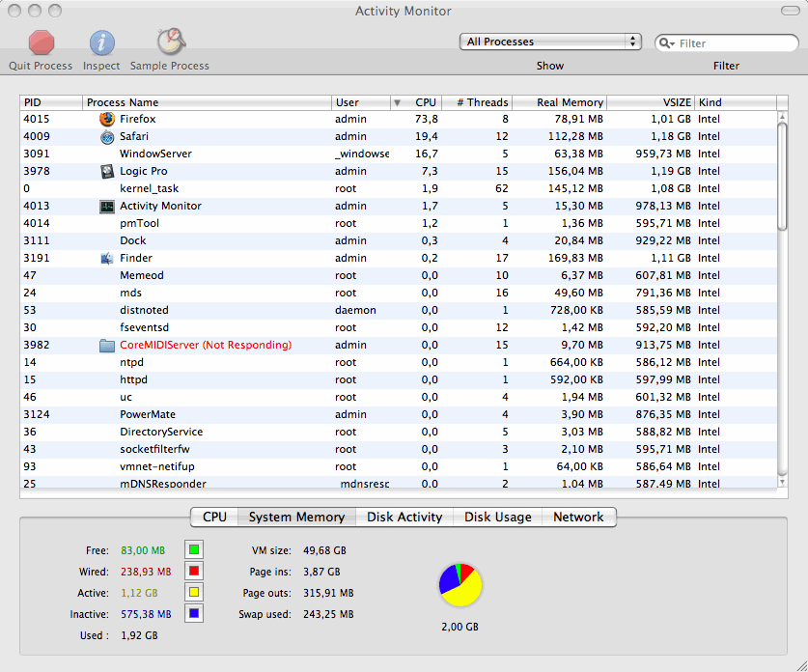Click the process list scrollbar thumb
This screenshot has height=672, width=808.
[x=782, y=176]
